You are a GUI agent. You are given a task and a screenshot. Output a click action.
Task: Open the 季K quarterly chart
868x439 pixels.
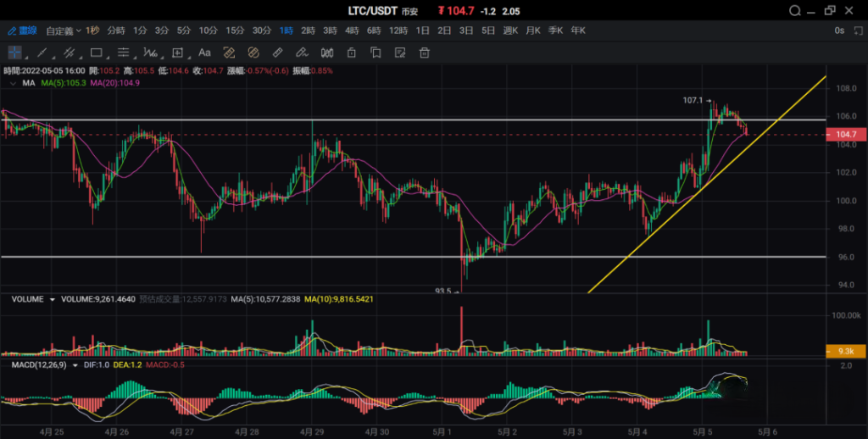pyautogui.click(x=556, y=31)
